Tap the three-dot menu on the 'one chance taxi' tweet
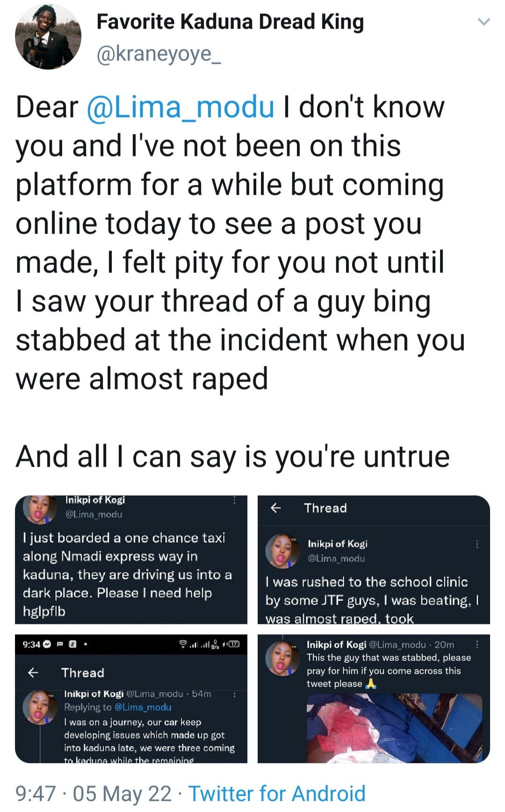Screen dimensions: 505x812 pos(234,500)
